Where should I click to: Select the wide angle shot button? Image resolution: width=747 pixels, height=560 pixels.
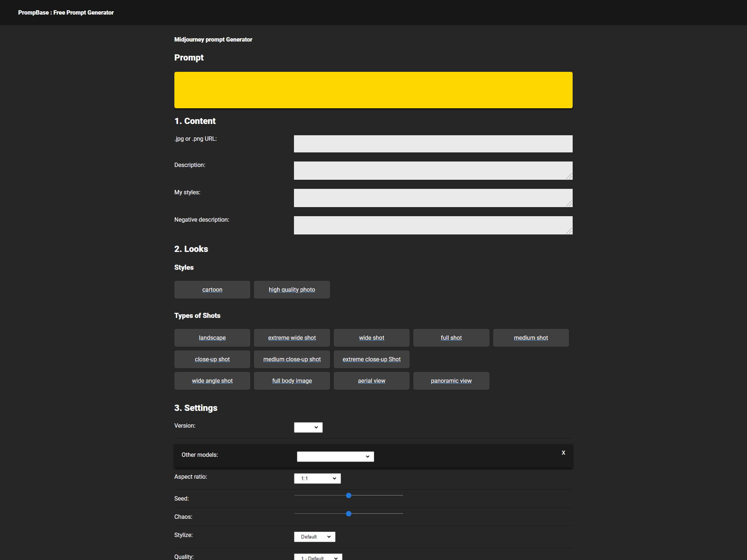212,381
